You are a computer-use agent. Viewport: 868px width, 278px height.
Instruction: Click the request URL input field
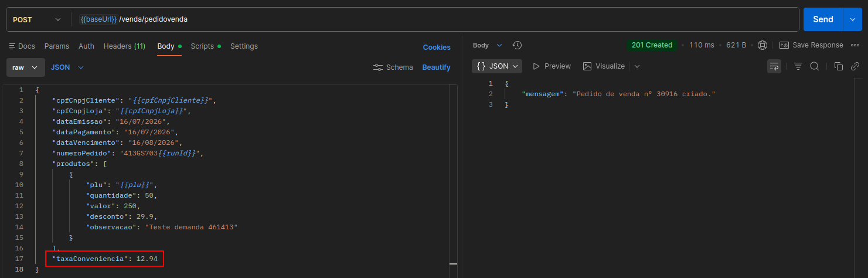[436, 19]
